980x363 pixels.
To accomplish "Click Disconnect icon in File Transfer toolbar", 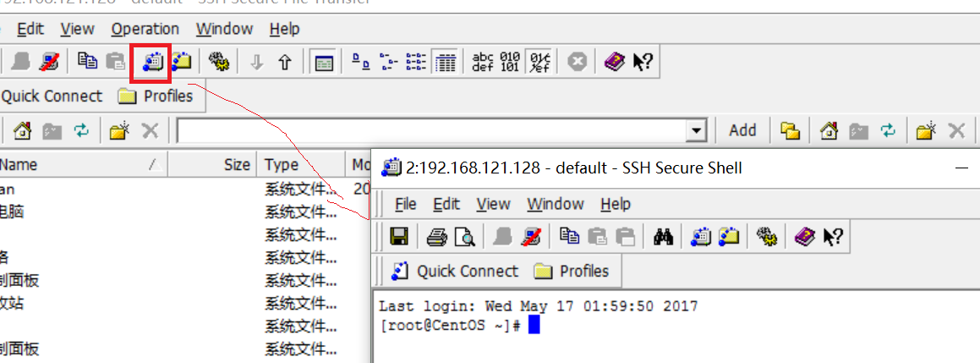I will click(49, 61).
